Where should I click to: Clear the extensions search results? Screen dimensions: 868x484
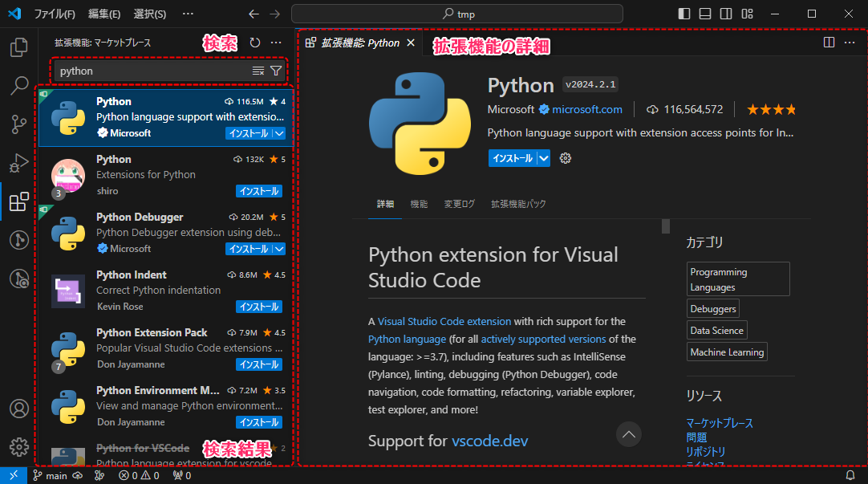(258, 71)
